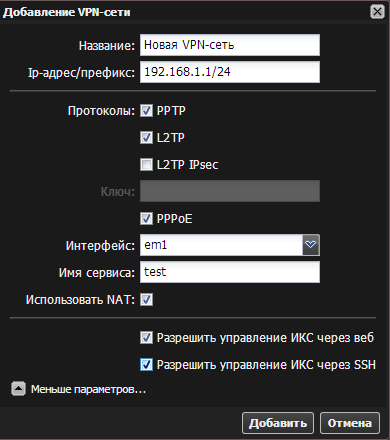Toggle management via web checkbox
The width and height of the screenshot is (390, 440).
point(146,338)
